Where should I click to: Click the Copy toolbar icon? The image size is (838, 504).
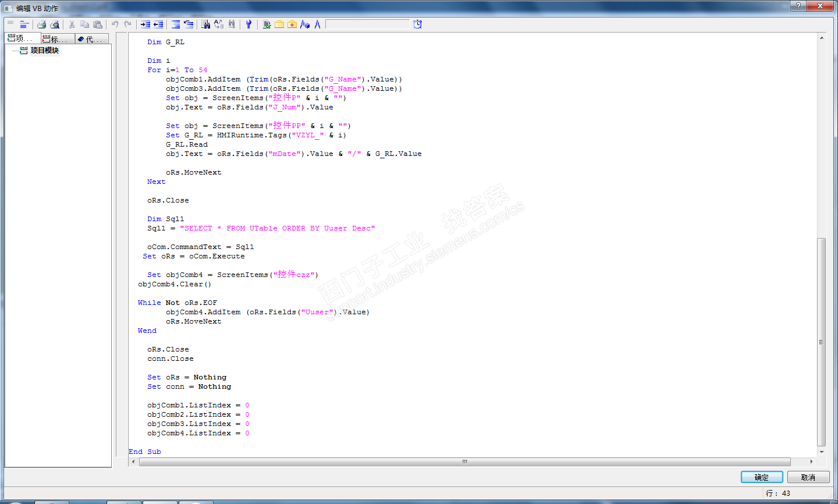tap(84, 24)
